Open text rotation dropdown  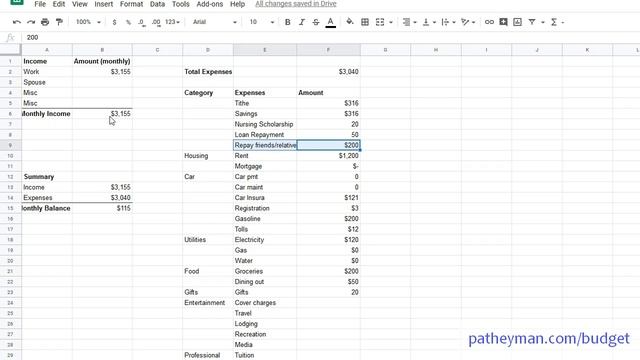click(x=468, y=22)
